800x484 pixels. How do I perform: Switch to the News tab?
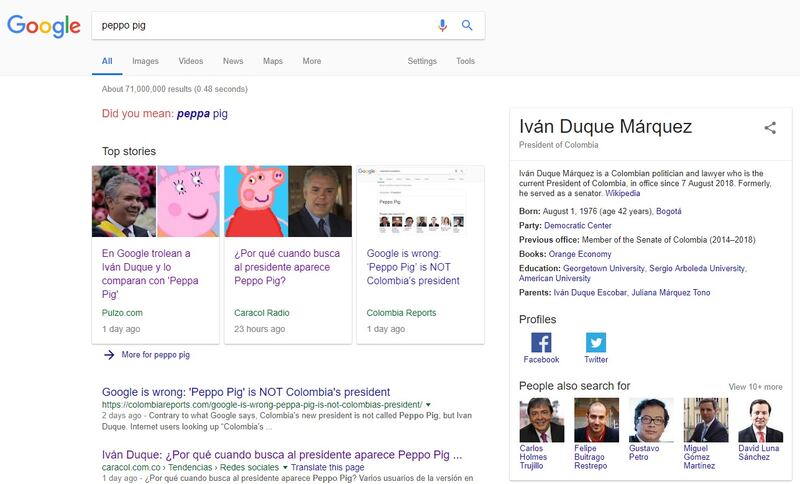click(233, 61)
